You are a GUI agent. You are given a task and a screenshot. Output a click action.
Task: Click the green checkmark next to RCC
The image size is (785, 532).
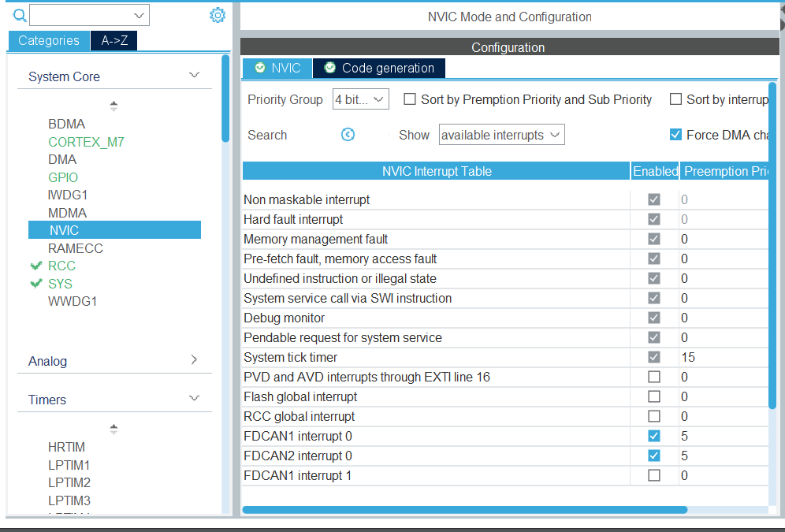[x=35, y=266]
